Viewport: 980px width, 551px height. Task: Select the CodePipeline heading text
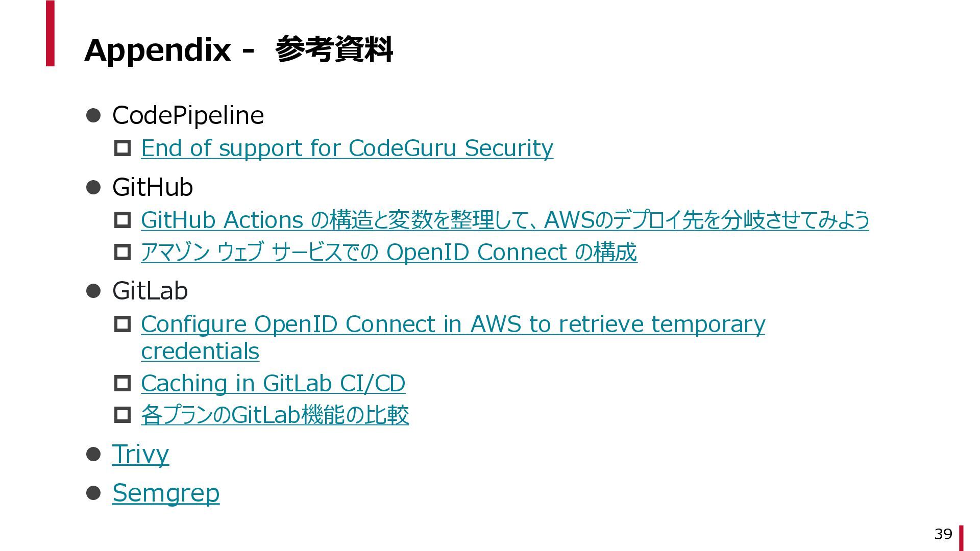(x=188, y=115)
